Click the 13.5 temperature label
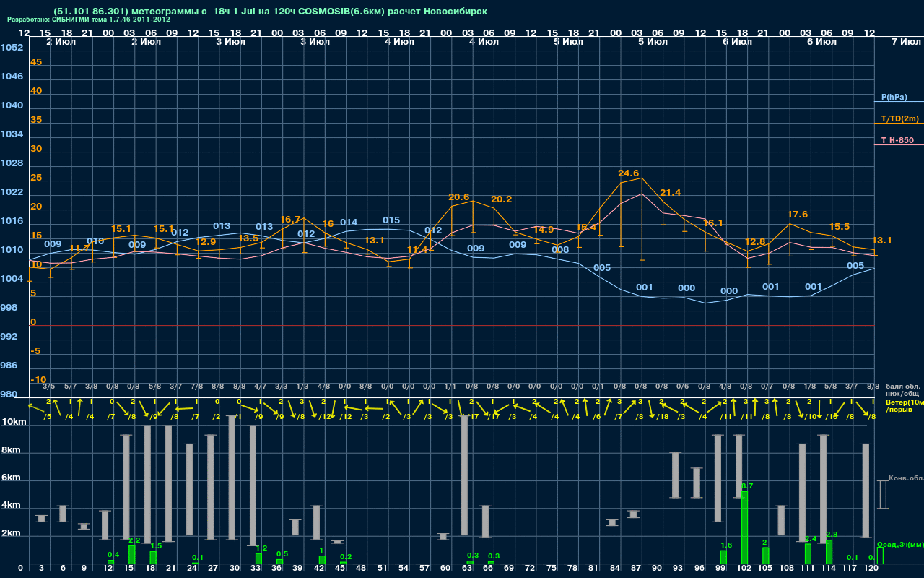Viewport: 924px width, 578px height. click(x=248, y=238)
